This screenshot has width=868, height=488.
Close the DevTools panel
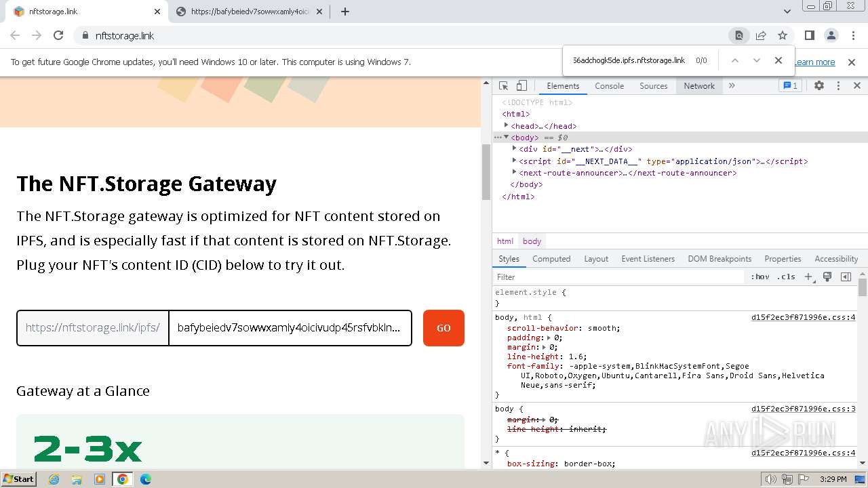(856, 86)
